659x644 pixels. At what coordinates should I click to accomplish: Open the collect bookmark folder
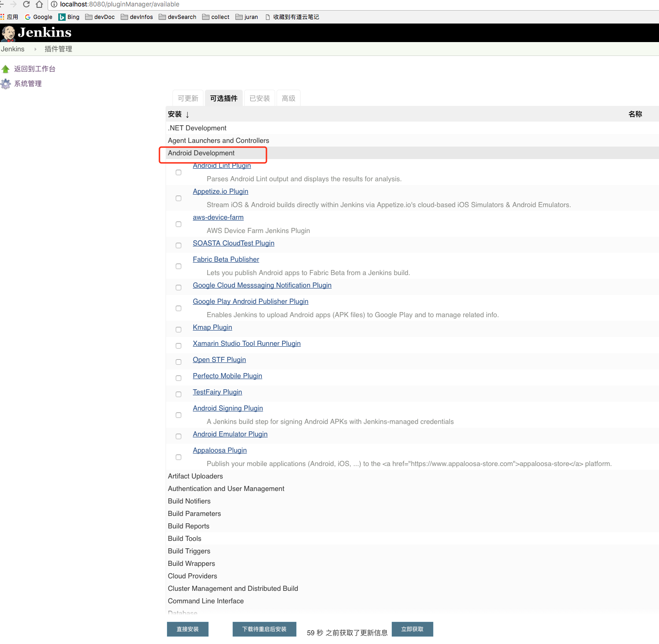[216, 17]
